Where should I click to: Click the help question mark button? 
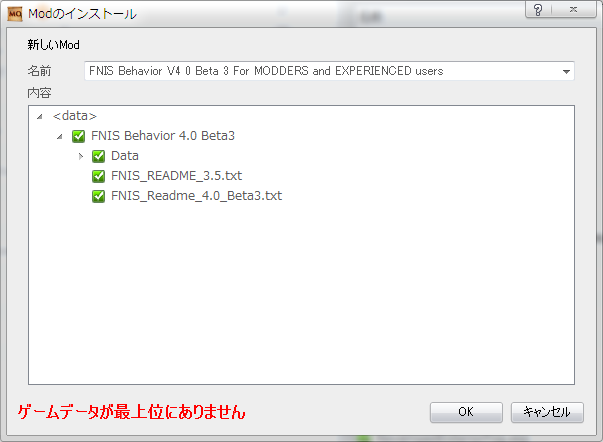pos(538,10)
